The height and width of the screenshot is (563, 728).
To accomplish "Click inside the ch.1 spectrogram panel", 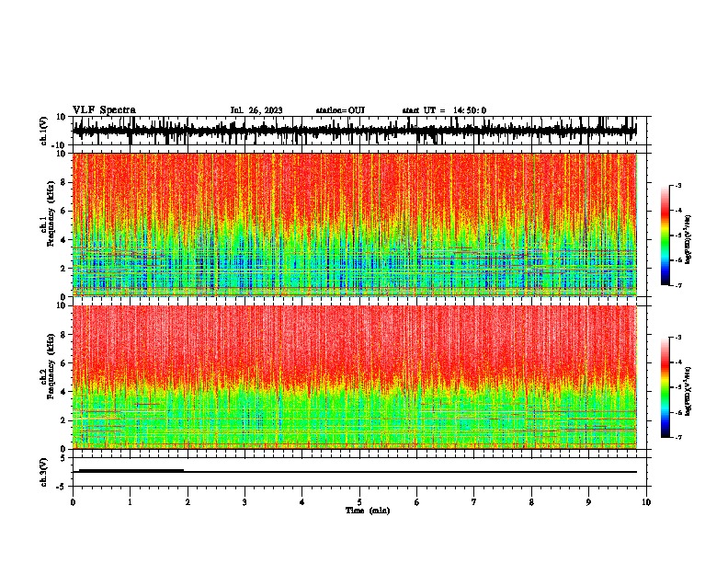I will (354, 224).
